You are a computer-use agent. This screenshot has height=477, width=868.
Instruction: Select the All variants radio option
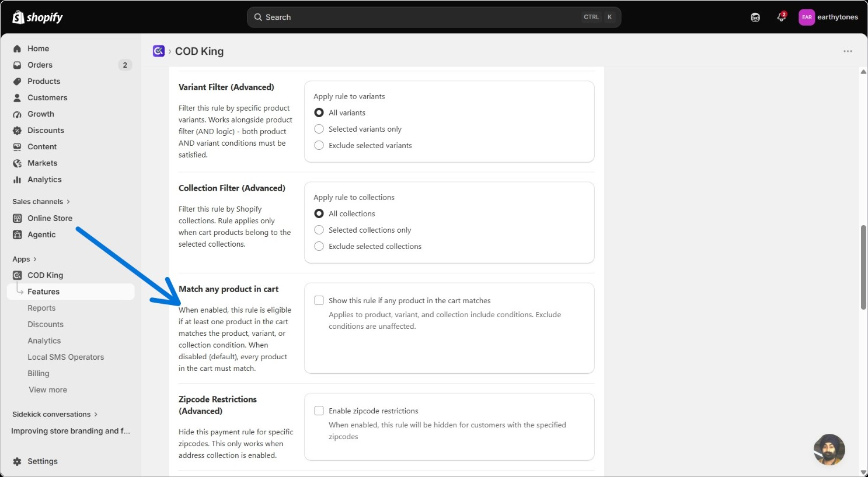point(319,113)
